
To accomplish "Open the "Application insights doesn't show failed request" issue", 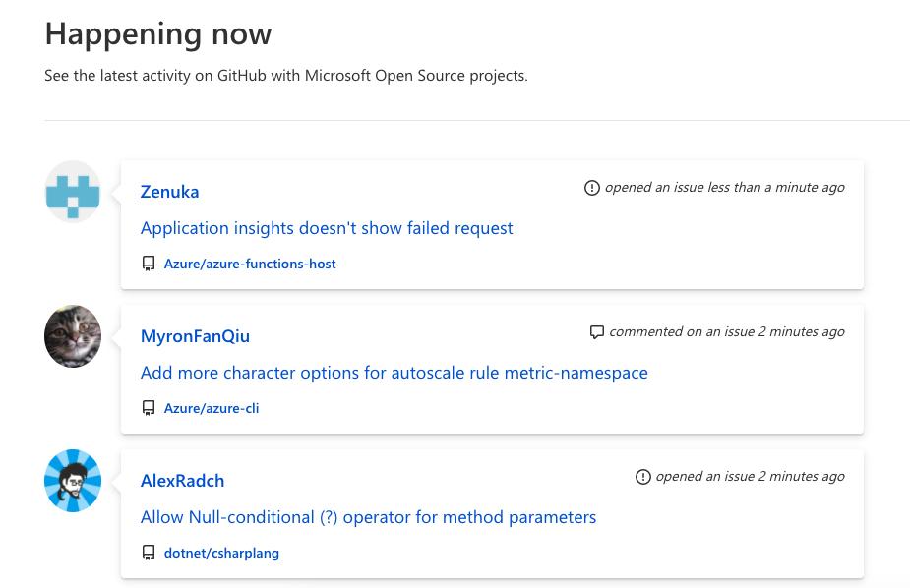I will point(327,228).
